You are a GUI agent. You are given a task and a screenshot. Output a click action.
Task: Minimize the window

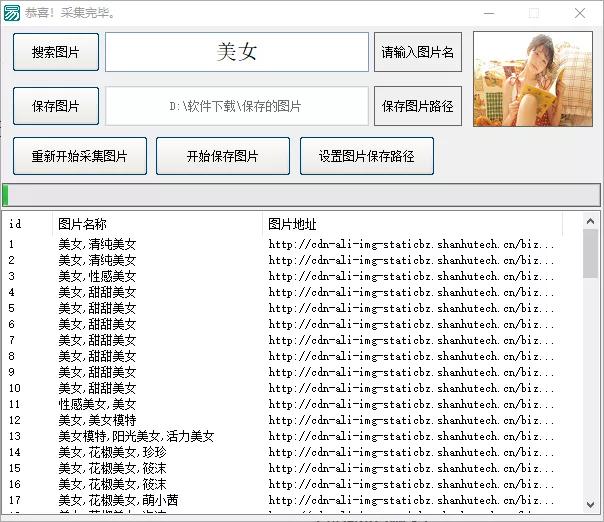pos(489,13)
